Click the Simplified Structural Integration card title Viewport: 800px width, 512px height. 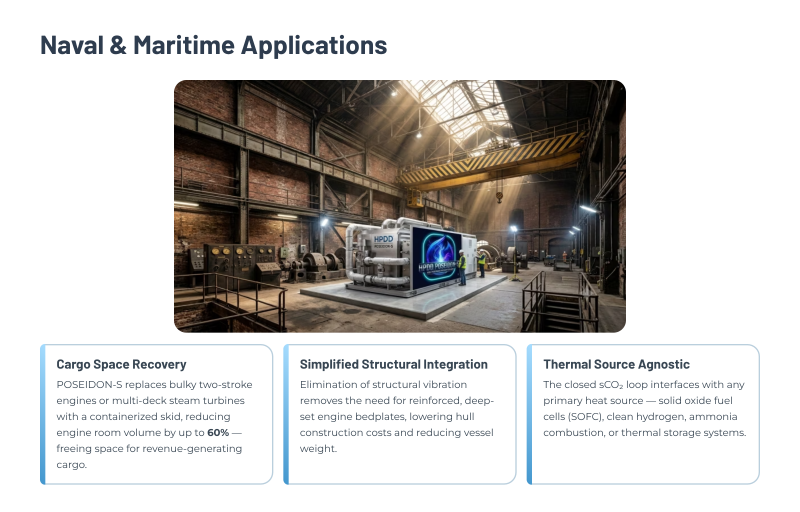393,364
